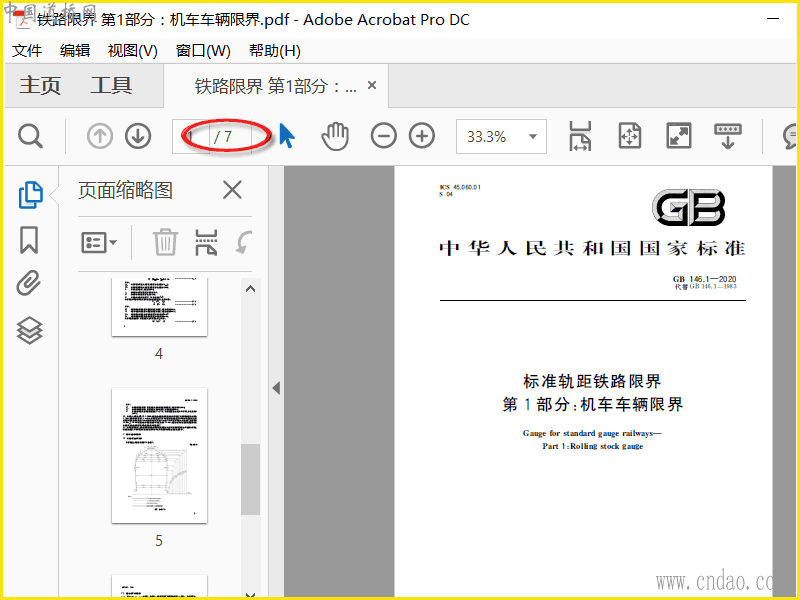Screen dimensions: 800x600
Task: Open the Bookmarks panel icon
Action: coord(29,240)
